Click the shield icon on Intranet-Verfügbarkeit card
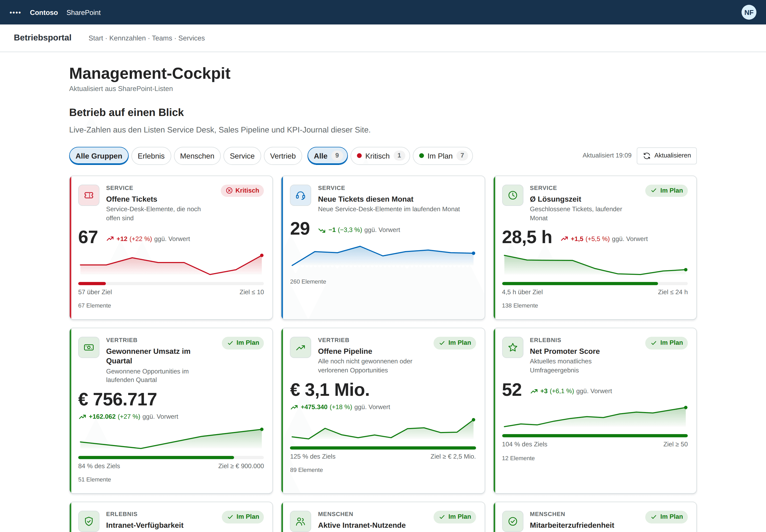Viewport: 766px width, 532px height. (x=89, y=521)
